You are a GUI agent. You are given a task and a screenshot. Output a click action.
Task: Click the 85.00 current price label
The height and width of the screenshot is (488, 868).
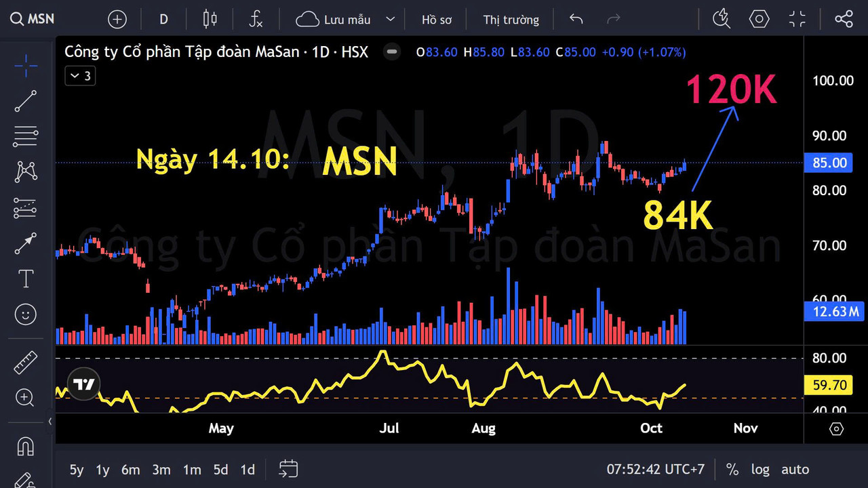click(828, 163)
